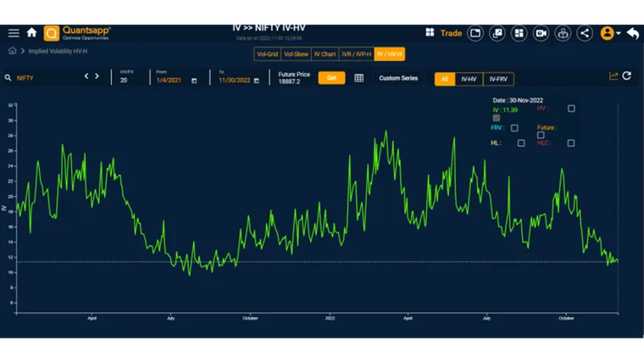The image size is (644, 363).
Task: Click the Date : 30-Nov-2022 label
Action: (x=518, y=100)
